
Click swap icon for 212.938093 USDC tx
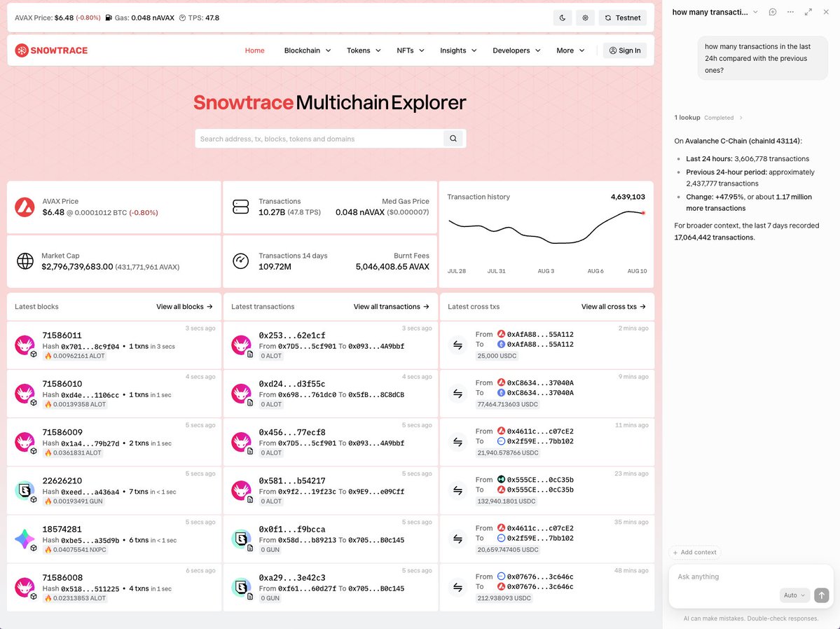[x=457, y=588]
